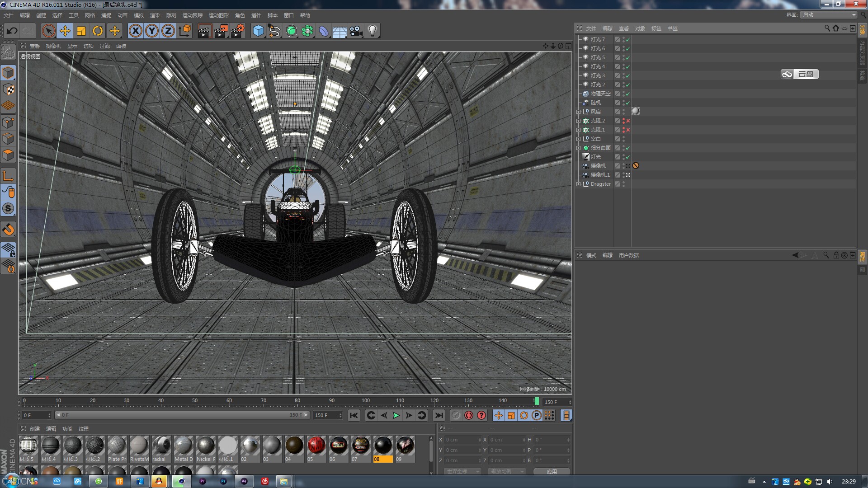Open the Cube primitive menu icon
Screen dimensions: 868x488
pos(257,31)
